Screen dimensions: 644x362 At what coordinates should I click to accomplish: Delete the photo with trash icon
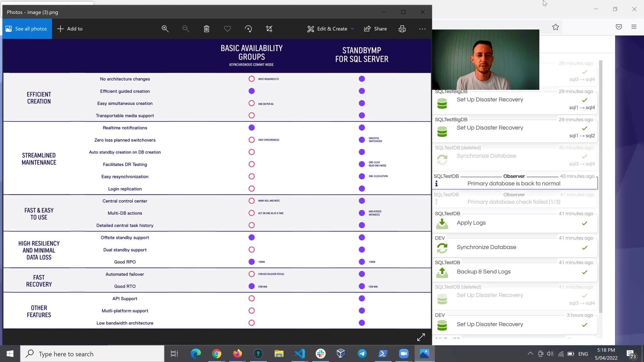pyautogui.click(x=207, y=29)
